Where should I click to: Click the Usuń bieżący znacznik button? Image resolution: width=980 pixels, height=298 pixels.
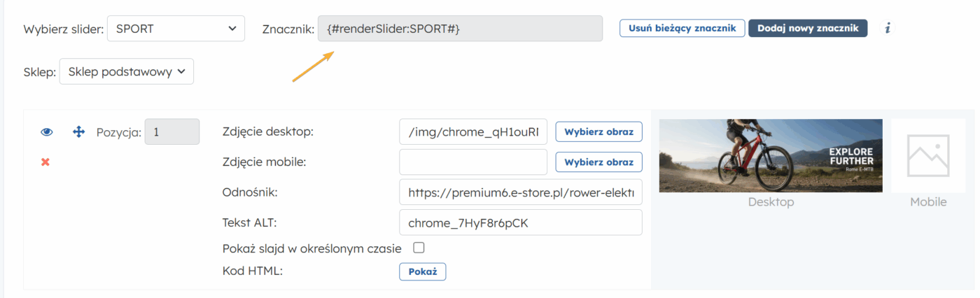click(x=682, y=28)
